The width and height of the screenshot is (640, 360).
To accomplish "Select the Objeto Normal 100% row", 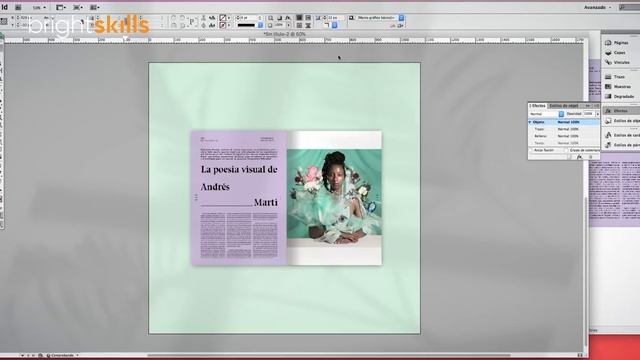I will (564, 122).
